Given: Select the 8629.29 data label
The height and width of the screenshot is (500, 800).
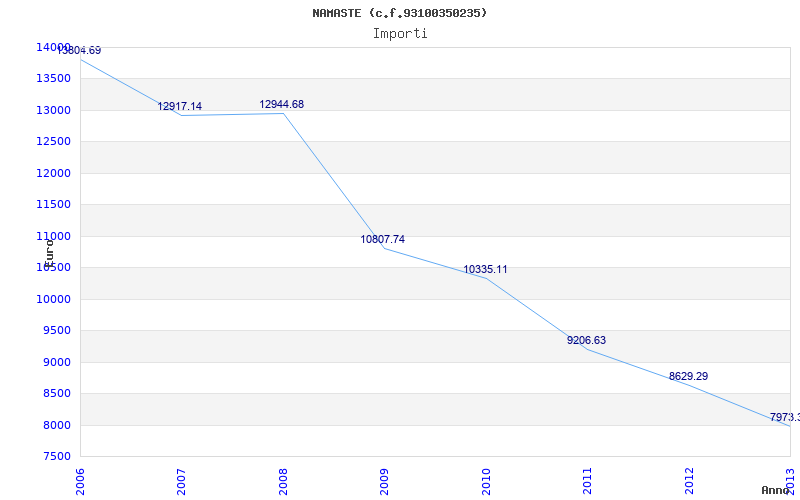Looking at the screenshot, I should 688,376.
